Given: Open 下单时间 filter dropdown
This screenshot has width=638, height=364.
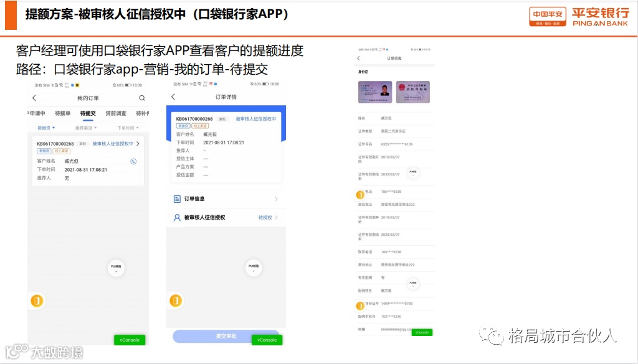Looking at the screenshot, I should pos(128,128).
